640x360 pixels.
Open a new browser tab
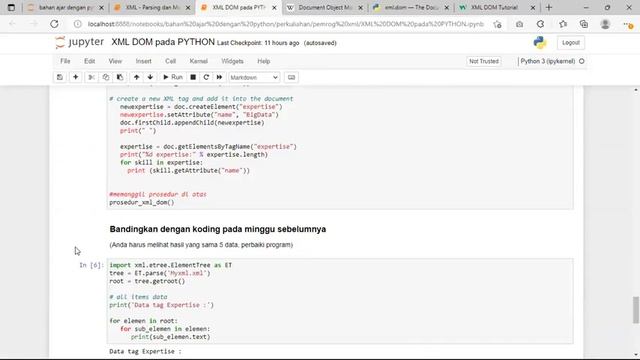coord(549,7)
